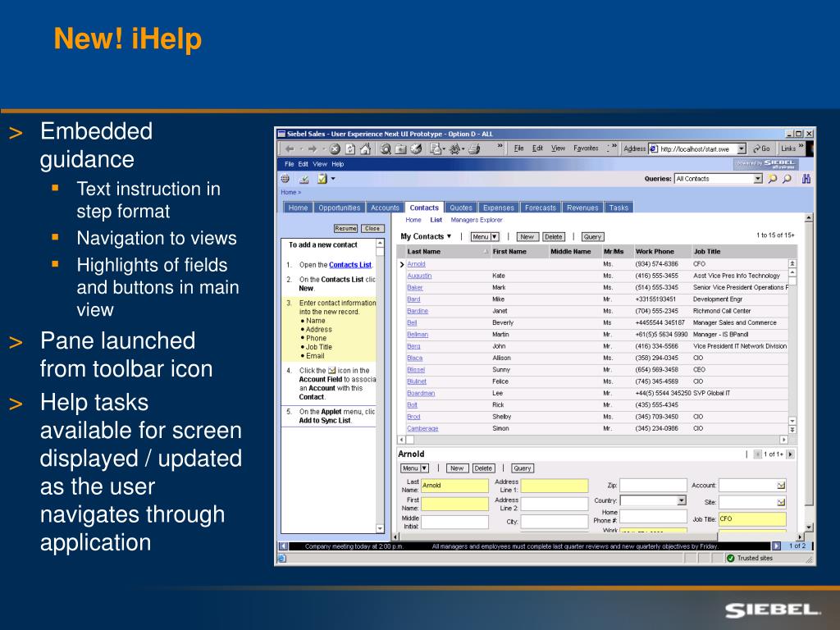This screenshot has height=630, width=840.
Task: Click the iHelp pane scroll down arrow
Action: (380, 529)
